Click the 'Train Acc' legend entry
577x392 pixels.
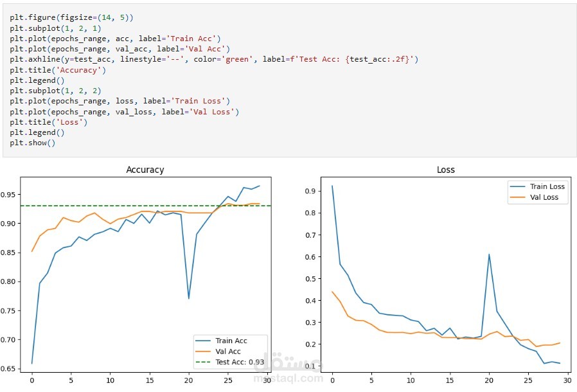click(221, 341)
